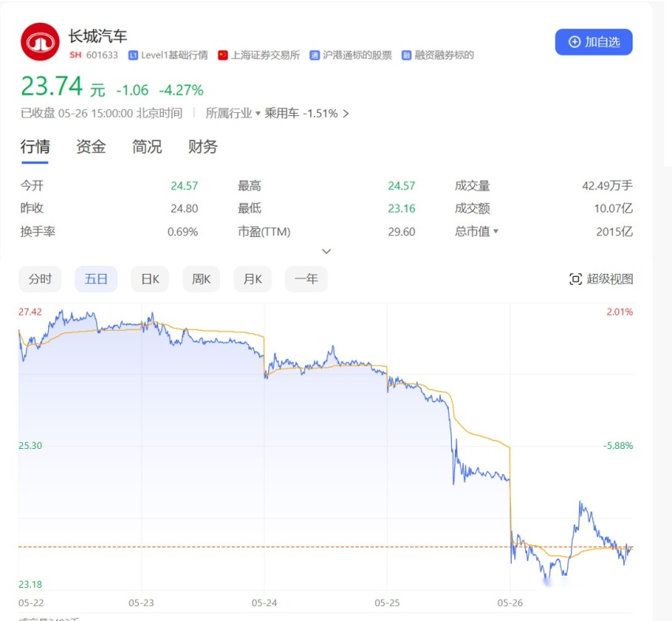Click the 已收盘 05-26 15:00:00 status text
The width and height of the screenshot is (672, 621).
pos(102,113)
